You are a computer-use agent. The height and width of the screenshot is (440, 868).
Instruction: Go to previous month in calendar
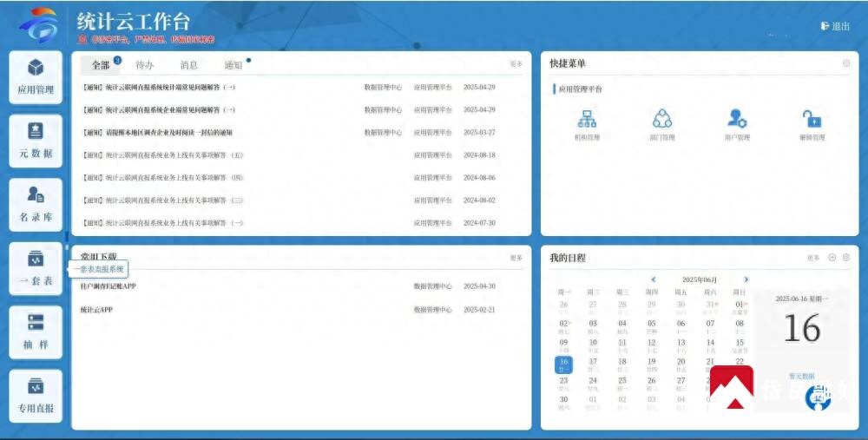(x=654, y=279)
